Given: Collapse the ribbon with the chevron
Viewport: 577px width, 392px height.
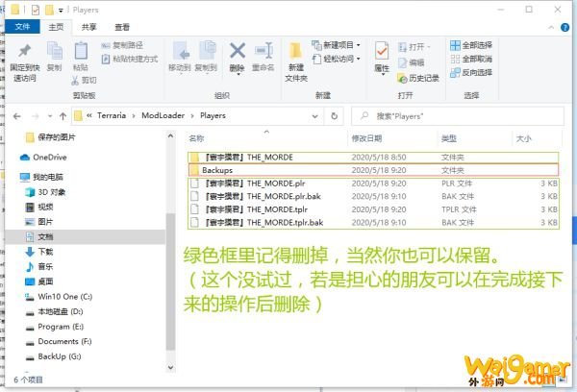Looking at the screenshot, I should [551, 27].
